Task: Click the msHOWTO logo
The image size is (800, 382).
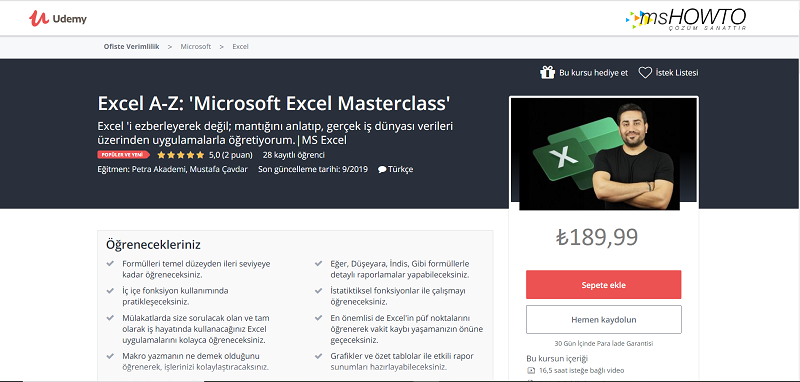Action: tap(687, 20)
